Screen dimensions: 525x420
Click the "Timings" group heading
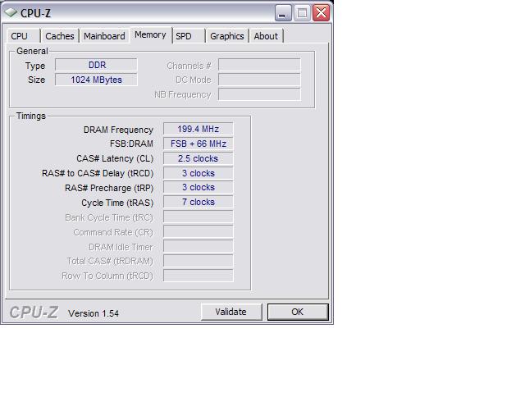[31, 116]
